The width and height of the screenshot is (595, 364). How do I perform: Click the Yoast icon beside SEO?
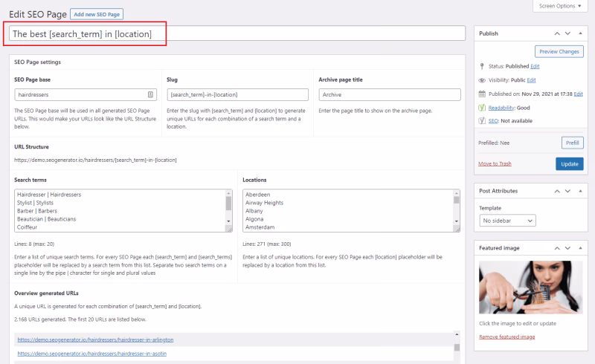[482, 120]
